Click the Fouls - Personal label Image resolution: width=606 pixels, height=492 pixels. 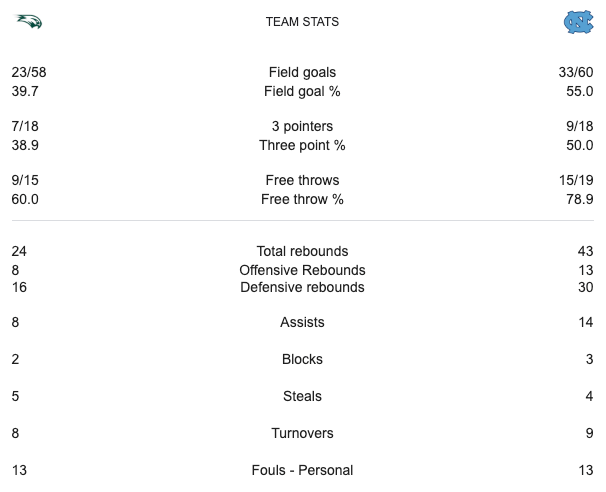coord(302,470)
